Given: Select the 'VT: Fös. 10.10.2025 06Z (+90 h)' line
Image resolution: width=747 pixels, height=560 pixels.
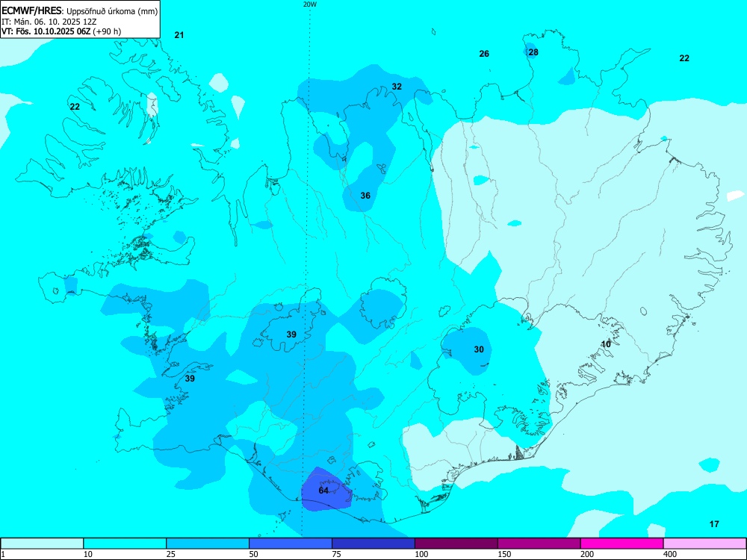Looking at the screenshot, I should (x=61, y=31).
